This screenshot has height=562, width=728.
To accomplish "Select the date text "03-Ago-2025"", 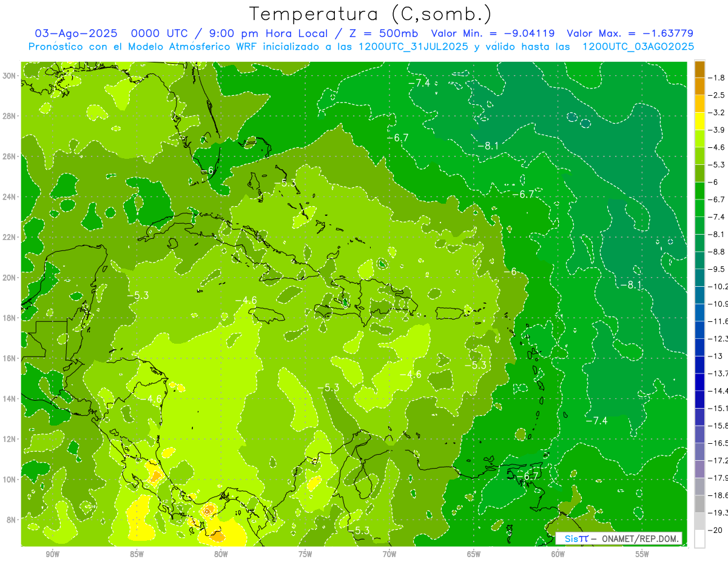I will pos(76,33).
